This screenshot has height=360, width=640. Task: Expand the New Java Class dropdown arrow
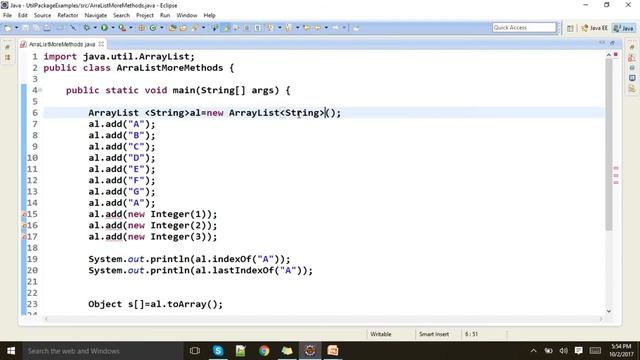click(x=162, y=28)
